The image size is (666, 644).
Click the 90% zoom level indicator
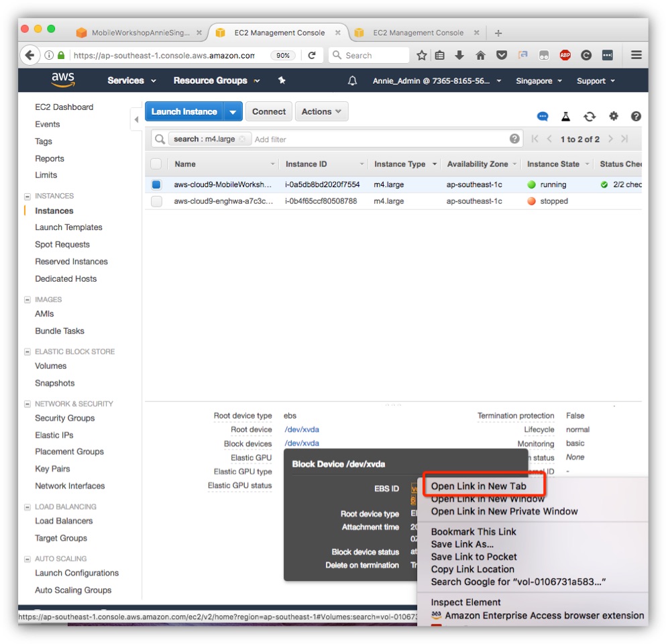click(x=283, y=55)
